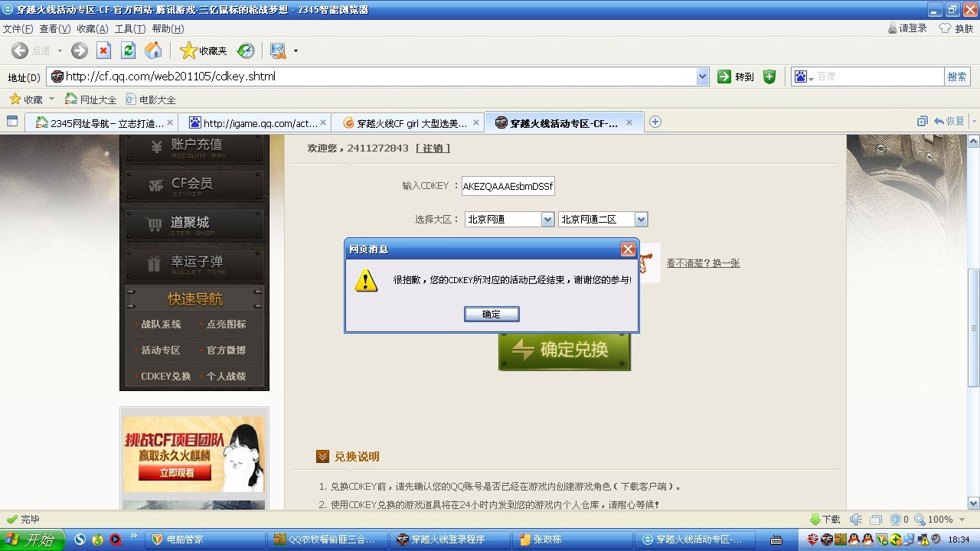Image resolution: width=980 pixels, height=551 pixels.
Task: Click the 下载 download icon in status bar
Action: 825,519
